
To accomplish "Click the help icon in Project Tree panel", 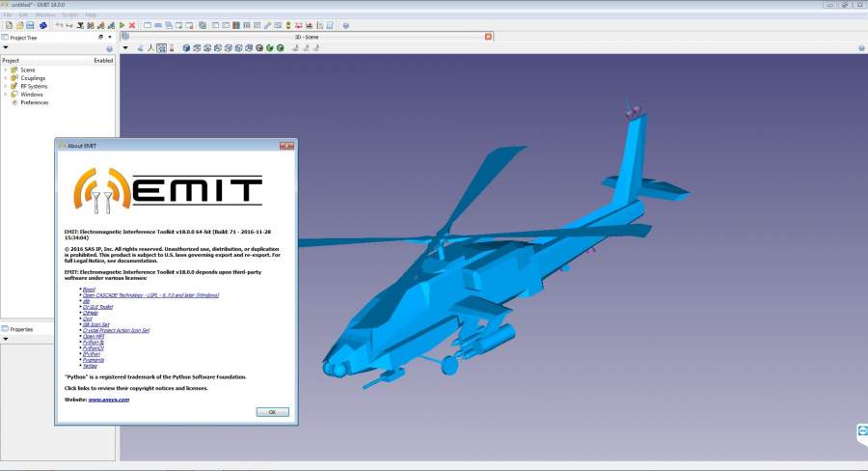I will (x=109, y=49).
